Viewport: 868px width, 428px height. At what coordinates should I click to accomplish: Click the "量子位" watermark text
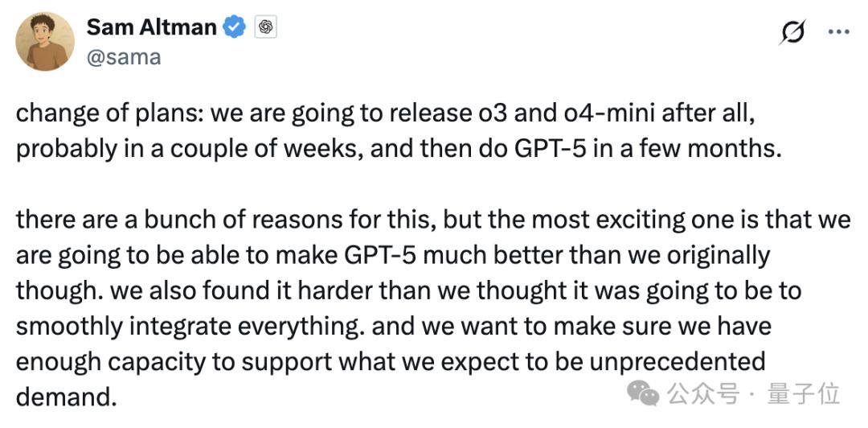click(804, 393)
